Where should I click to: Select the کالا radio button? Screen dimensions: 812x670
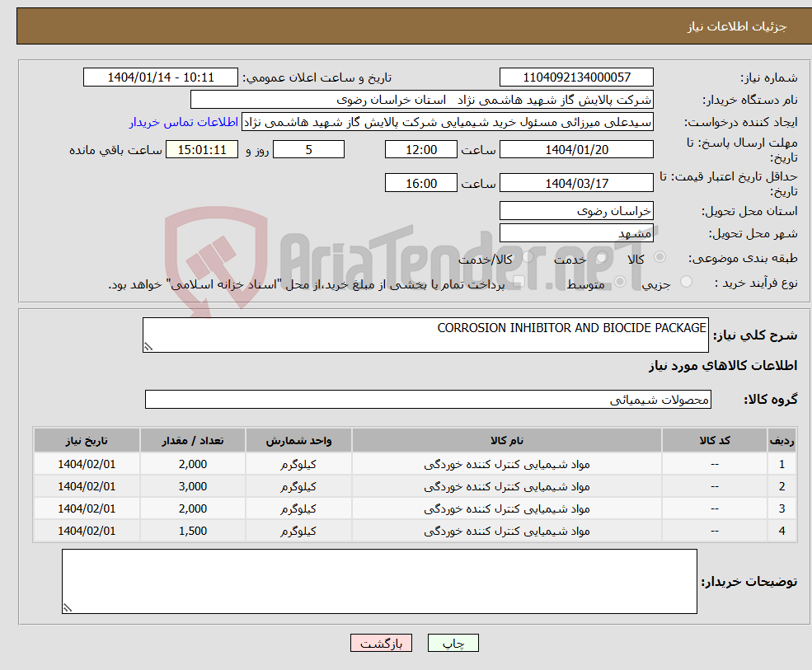coord(659,259)
